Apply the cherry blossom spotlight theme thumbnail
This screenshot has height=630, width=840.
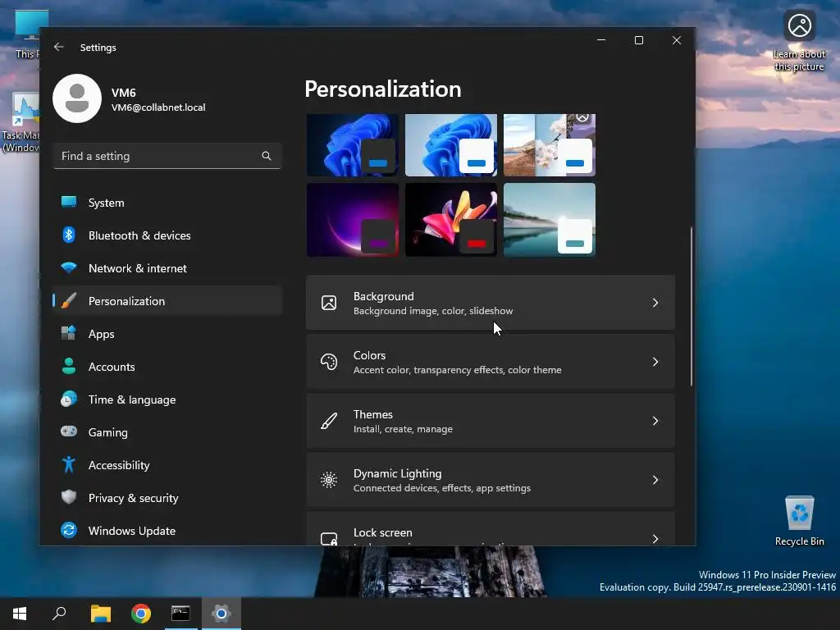[550, 144]
